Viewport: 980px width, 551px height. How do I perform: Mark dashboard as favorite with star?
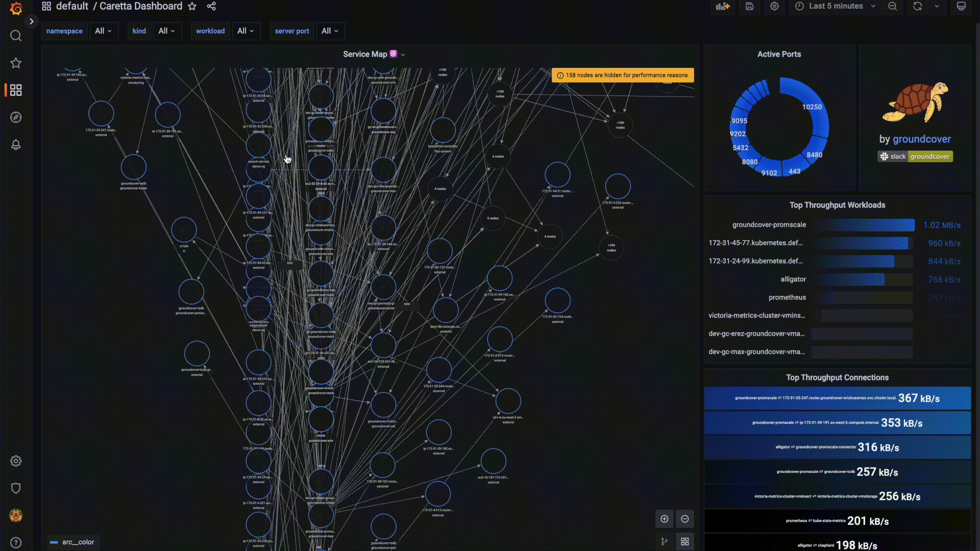pos(192,6)
